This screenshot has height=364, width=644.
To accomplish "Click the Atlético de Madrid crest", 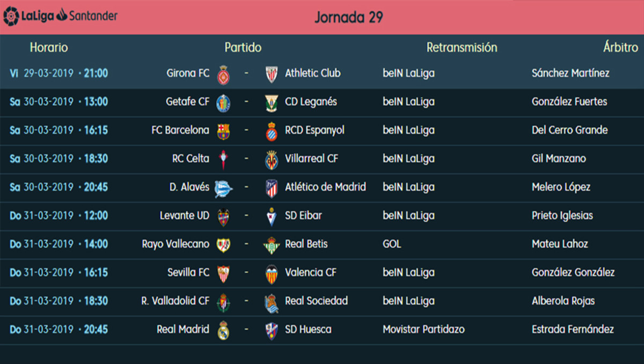I will coord(272,188).
